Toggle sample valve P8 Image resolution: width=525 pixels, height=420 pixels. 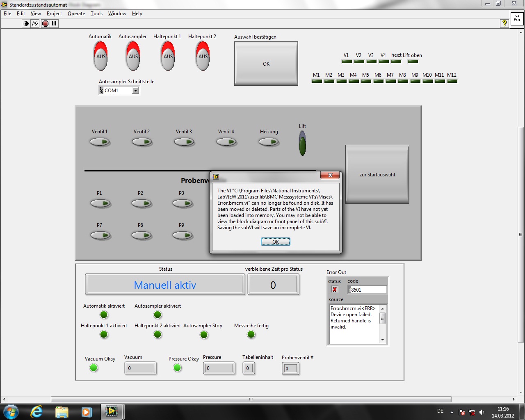[142, 235]
